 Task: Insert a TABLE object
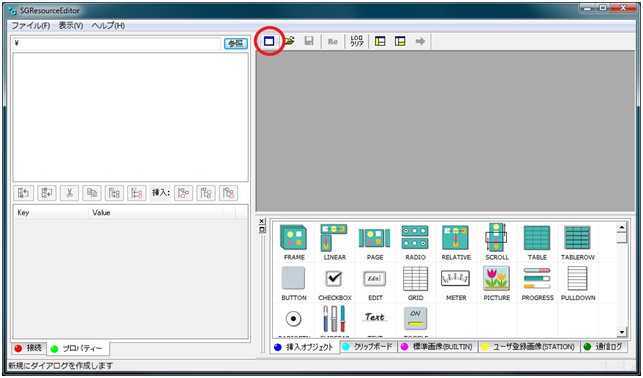[537, 243]
